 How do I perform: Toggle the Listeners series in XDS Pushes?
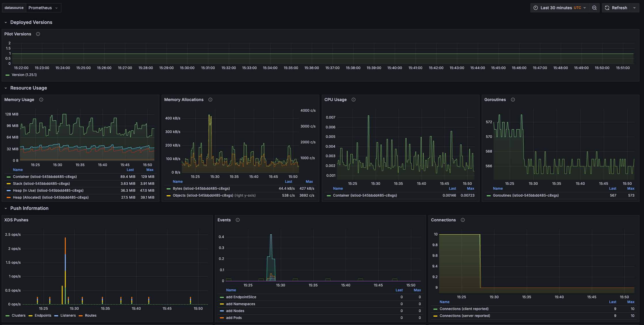[68, 316]
